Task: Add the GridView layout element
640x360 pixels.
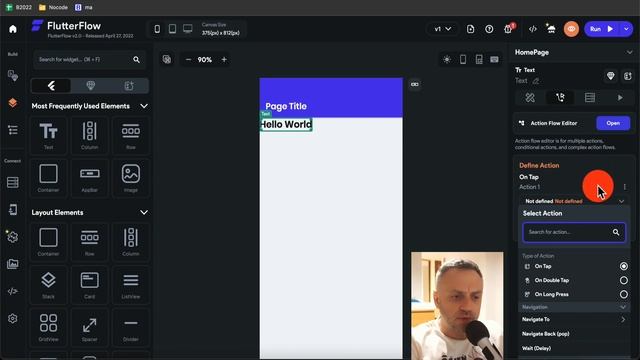Action: tap(48, 327)
